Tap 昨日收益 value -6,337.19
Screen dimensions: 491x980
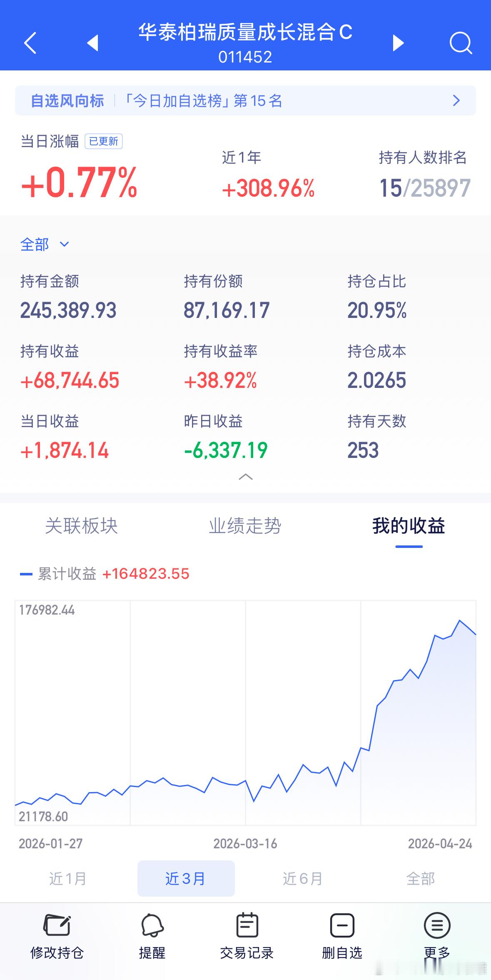(x=225, y=450)
